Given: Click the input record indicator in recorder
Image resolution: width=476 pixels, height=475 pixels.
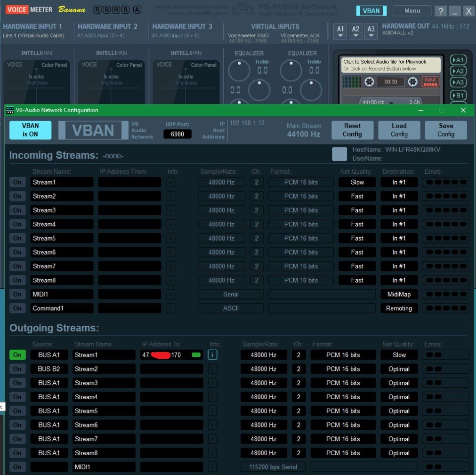Looking at the screenshot, I should pyautogui.click(x=430, y=81).
